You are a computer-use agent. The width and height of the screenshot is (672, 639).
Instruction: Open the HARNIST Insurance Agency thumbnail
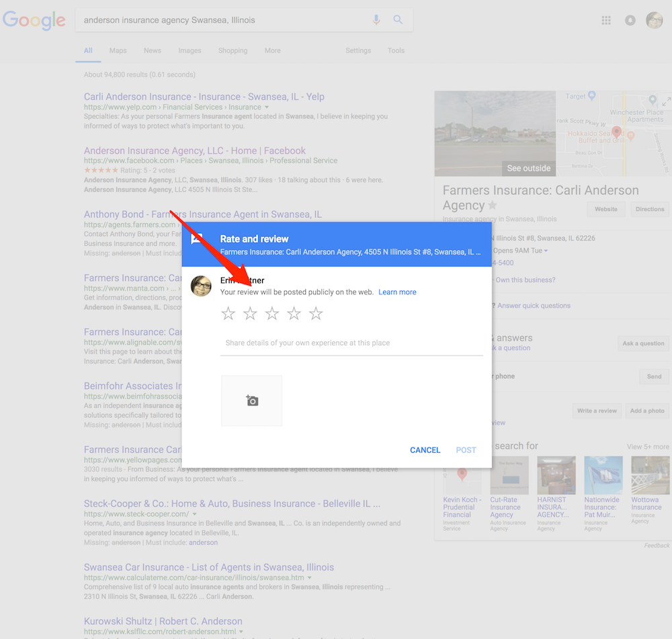(x=556, y=475)
